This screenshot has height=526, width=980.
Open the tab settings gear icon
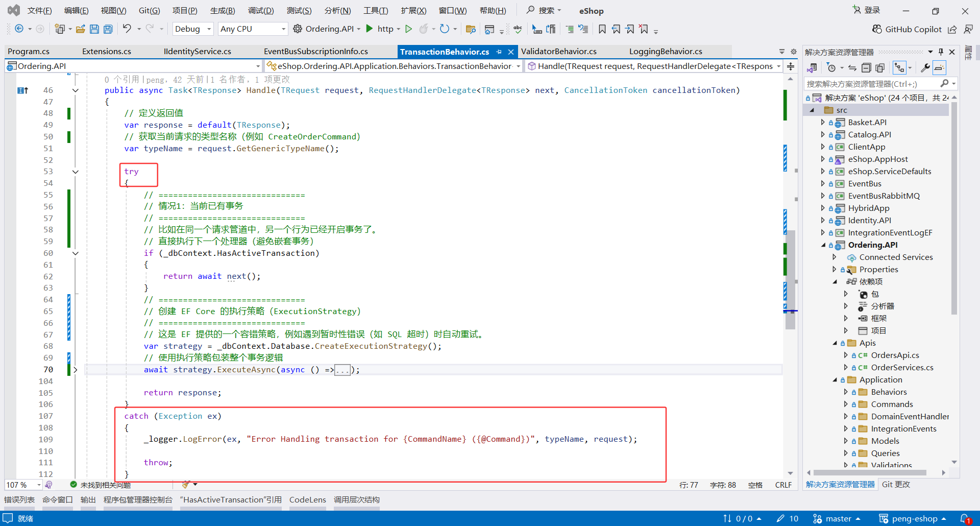pos(794,52)
